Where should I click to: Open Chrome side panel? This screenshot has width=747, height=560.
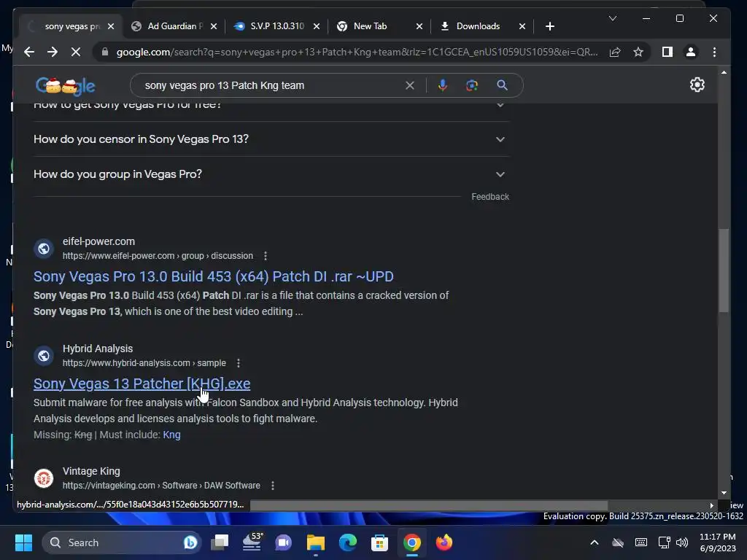[x=667, y=52]
